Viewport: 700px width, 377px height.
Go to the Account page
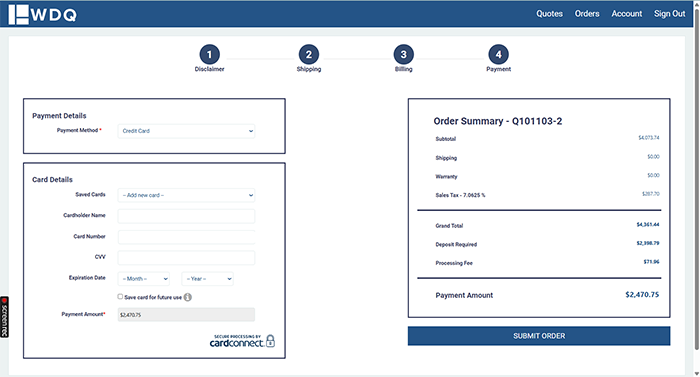tap(627, 14)
